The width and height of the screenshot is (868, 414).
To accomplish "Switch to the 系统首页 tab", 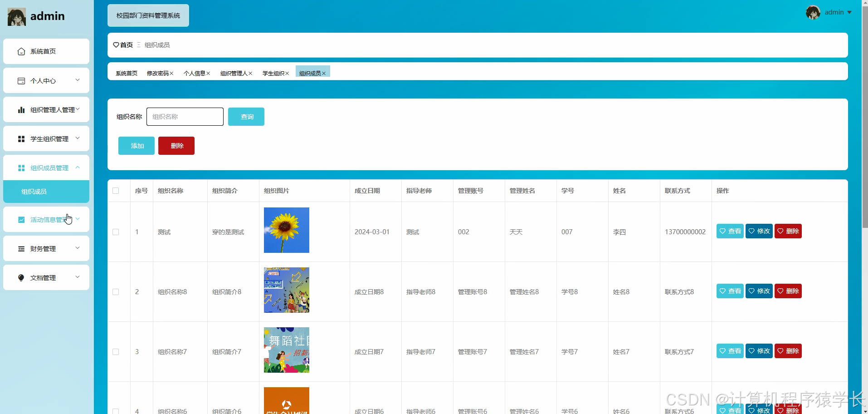I will pos(127,73).
